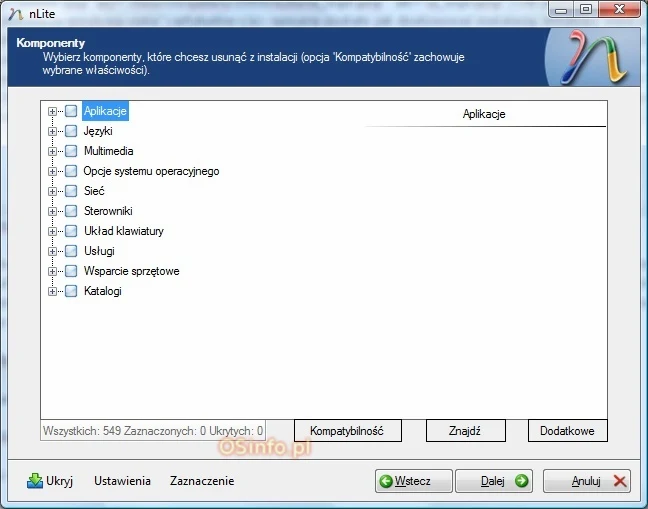Click the Znajdź button
Image resolution: width=648 pixels, height=509 pixels.
tap(465, 430)
